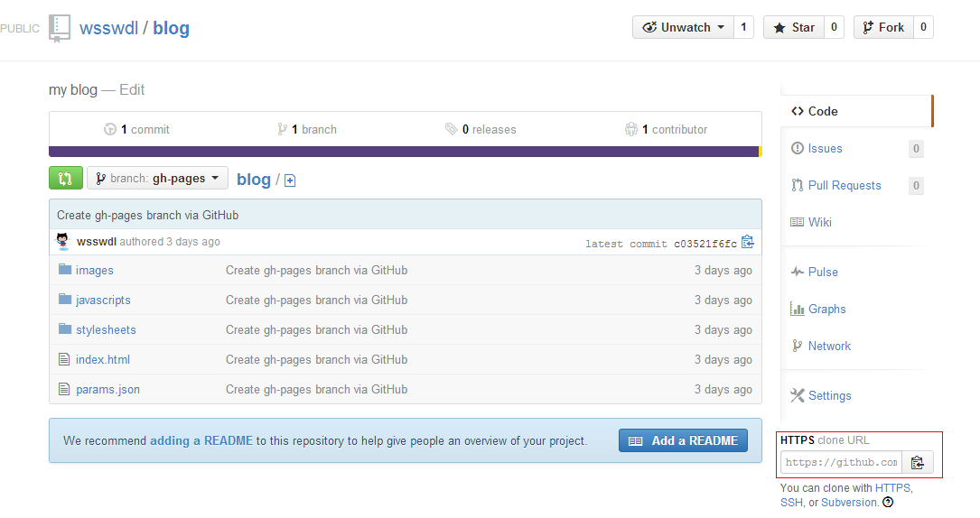Viewport: 980px width, 518px height.
Task: Copy the latest commit SHA to clipboard
Action: point(747,242)
